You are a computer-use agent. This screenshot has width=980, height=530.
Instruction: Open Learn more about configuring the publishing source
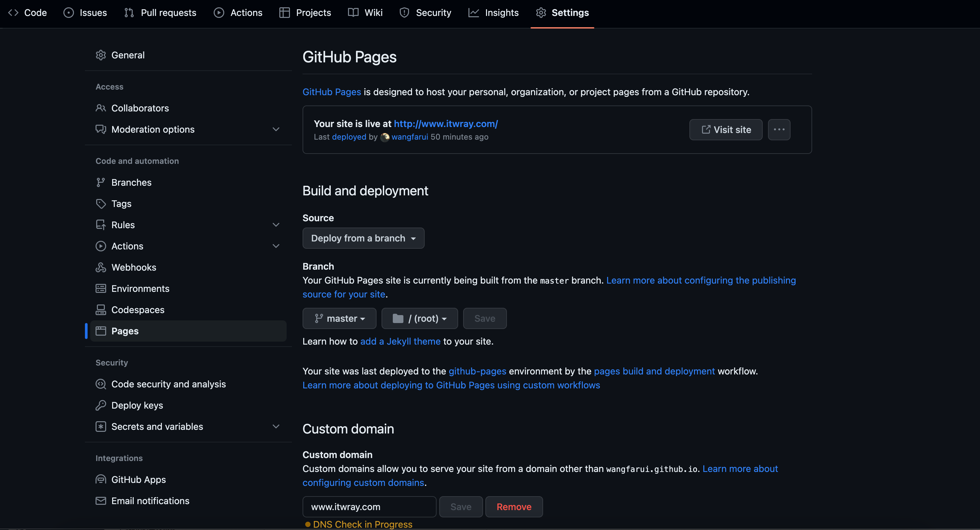tap(701, 280)
